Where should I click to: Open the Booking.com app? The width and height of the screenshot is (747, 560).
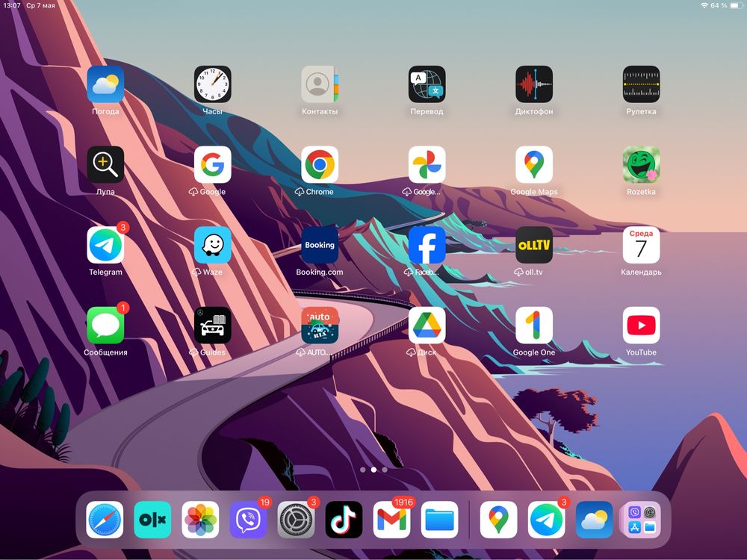320,245
